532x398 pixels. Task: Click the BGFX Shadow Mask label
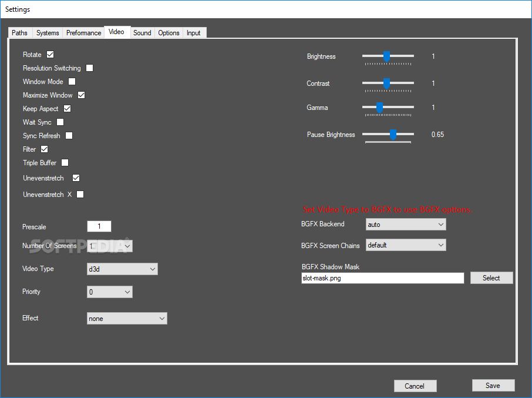(x=331, y=266)
